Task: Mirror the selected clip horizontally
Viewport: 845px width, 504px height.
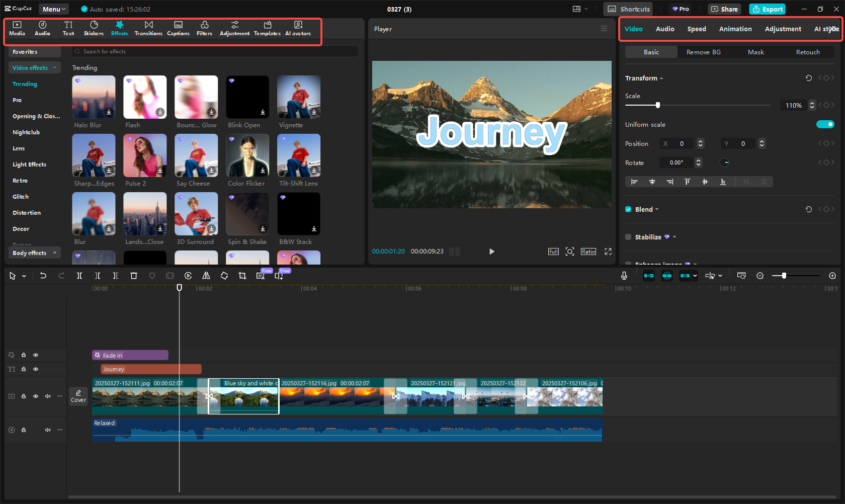Action: (206, 276)
